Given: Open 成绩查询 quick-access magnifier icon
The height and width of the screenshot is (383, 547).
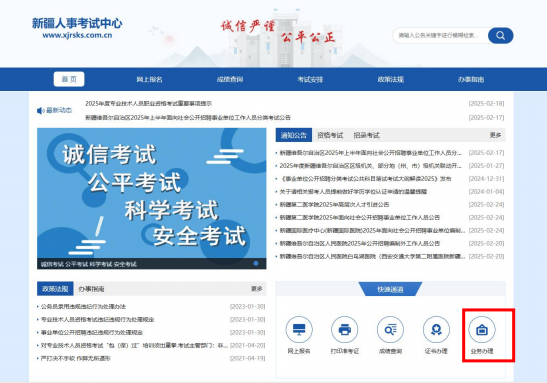Looking at the screenshot, I should pyautogui.click(x=390, y=329).
